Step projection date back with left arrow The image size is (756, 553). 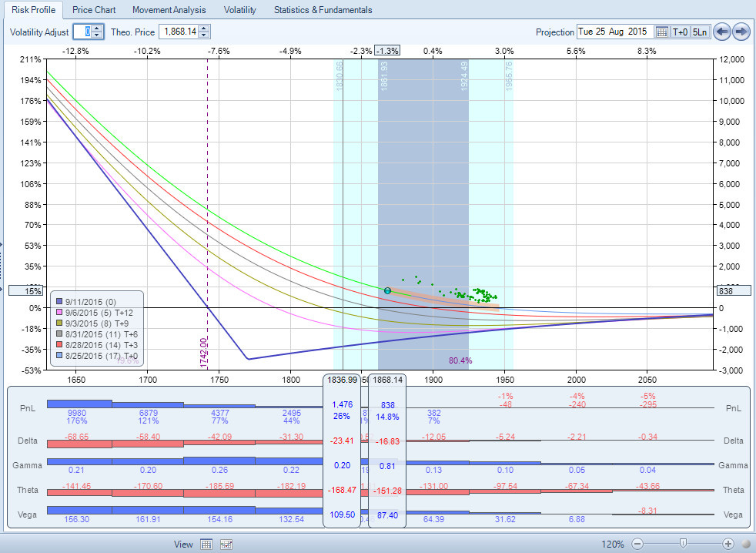(x=722, y=32)
